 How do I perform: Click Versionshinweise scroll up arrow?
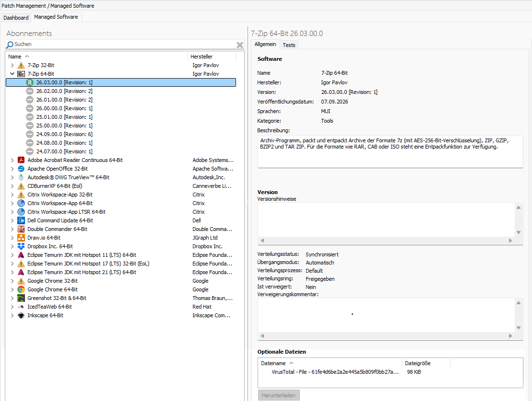[x=519, y=207]
